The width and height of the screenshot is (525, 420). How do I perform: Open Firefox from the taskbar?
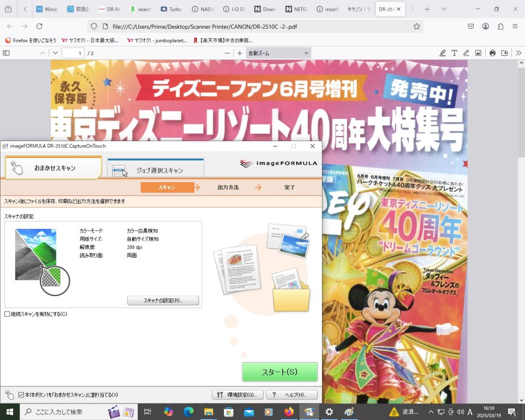[289, 412]
